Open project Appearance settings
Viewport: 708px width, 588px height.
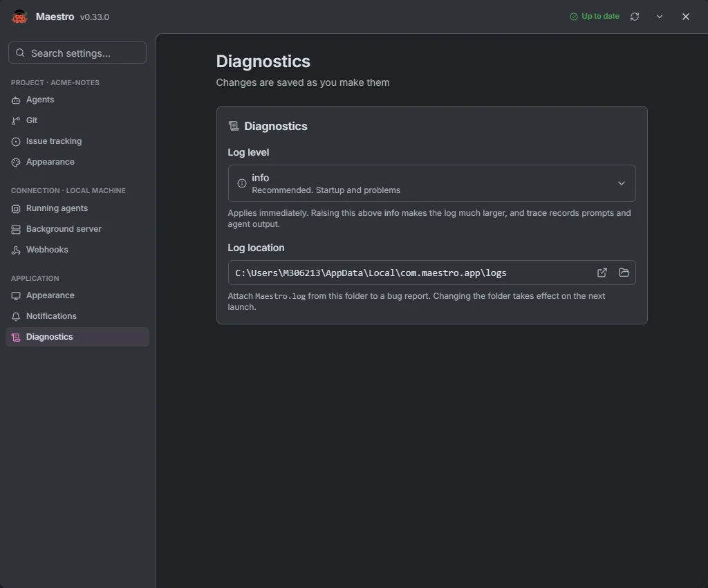77,162
